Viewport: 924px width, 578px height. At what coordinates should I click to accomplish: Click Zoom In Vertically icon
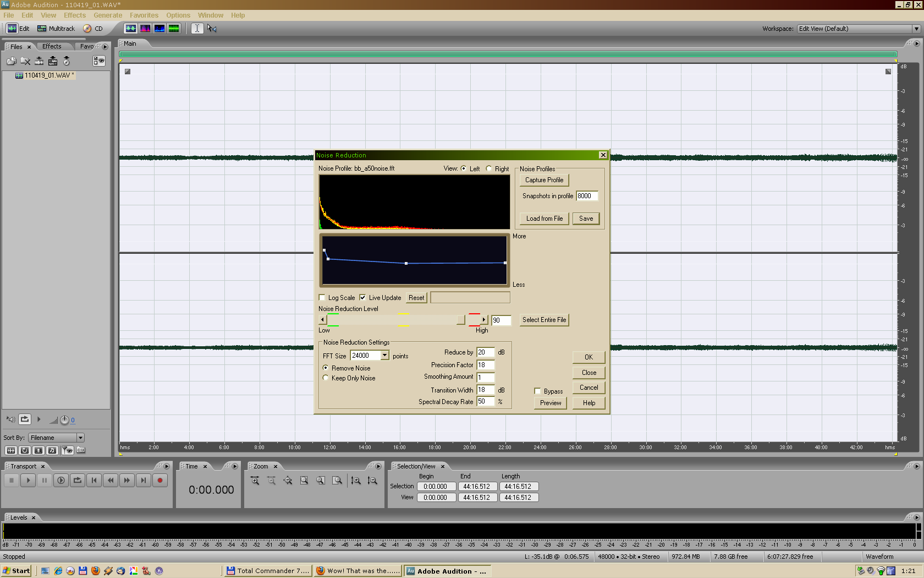[356, 481]
